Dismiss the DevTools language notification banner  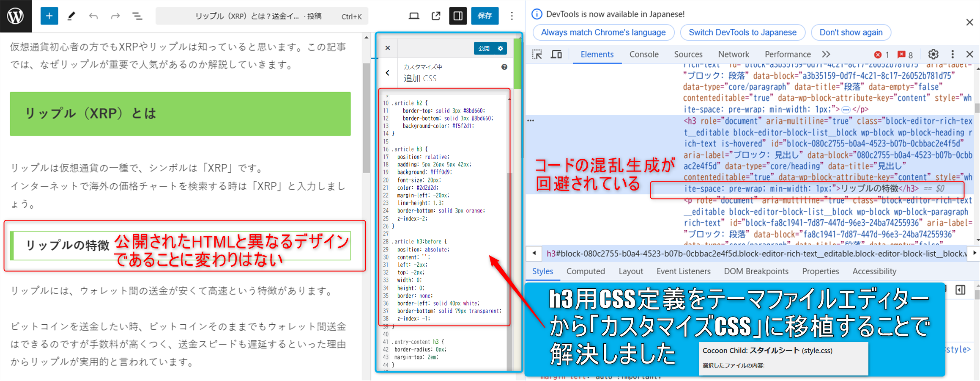pos(969,22)
